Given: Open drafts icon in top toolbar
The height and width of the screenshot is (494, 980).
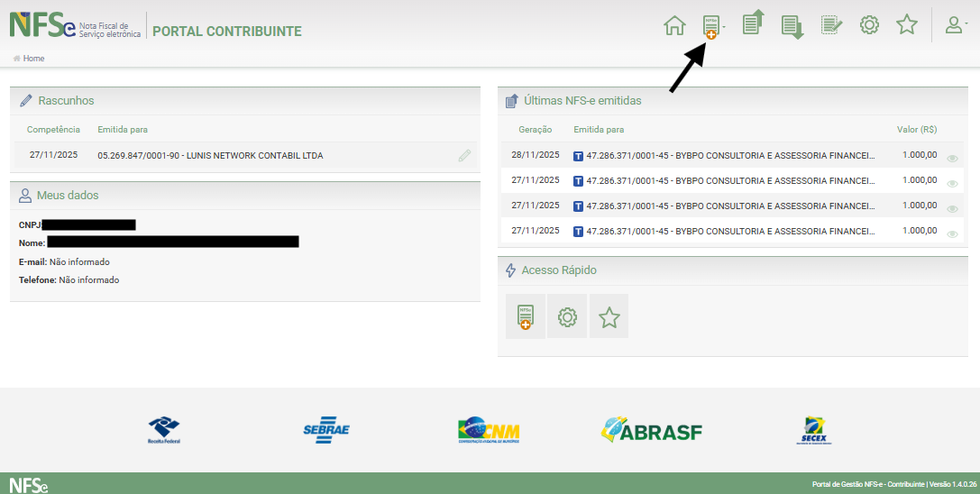Looking at the screenshot, I should [x=831, y=25].
